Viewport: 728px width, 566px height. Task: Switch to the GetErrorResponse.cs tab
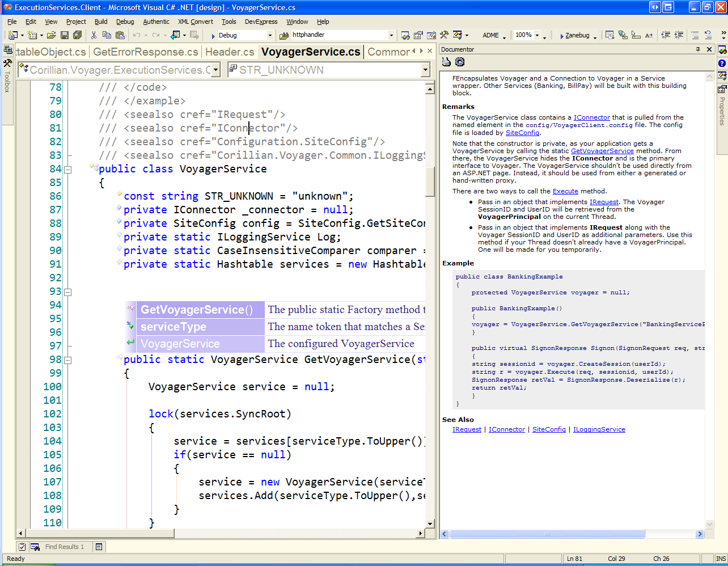click(x=146, y=52)
